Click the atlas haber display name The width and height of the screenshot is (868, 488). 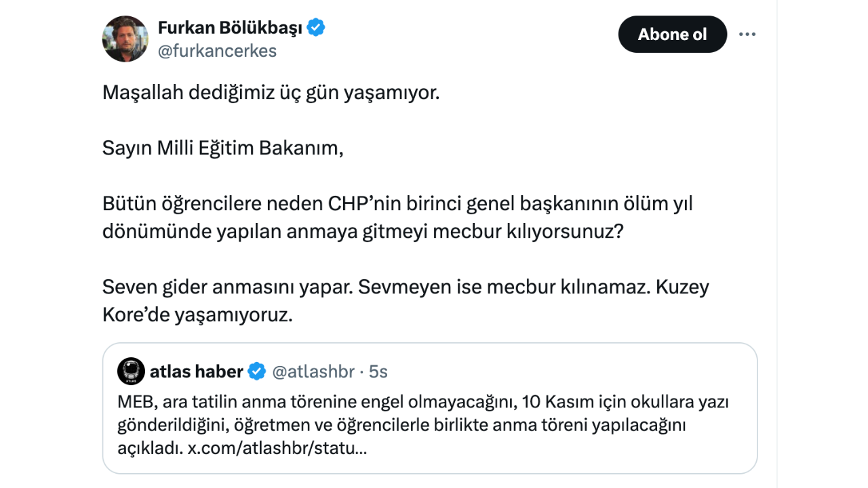pyautogui.click(x=197, y=371)
